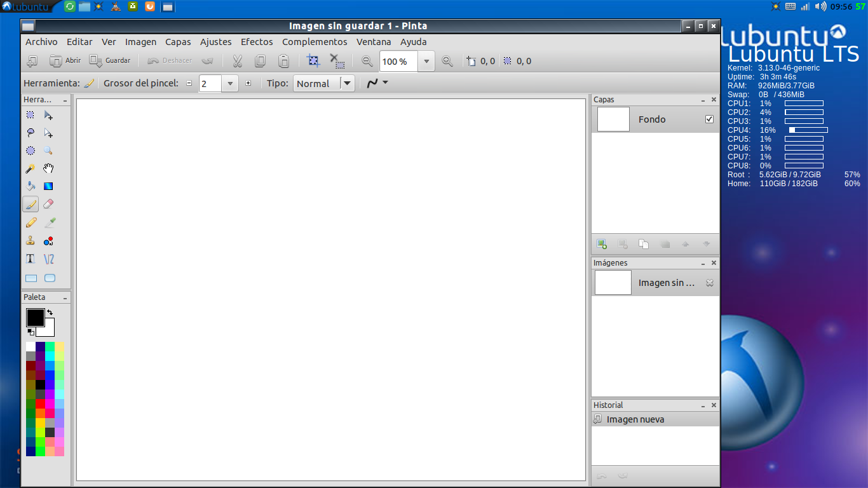Open the zoom percentage dropdown
868x488 pixels.
click(x=426, y=61)
